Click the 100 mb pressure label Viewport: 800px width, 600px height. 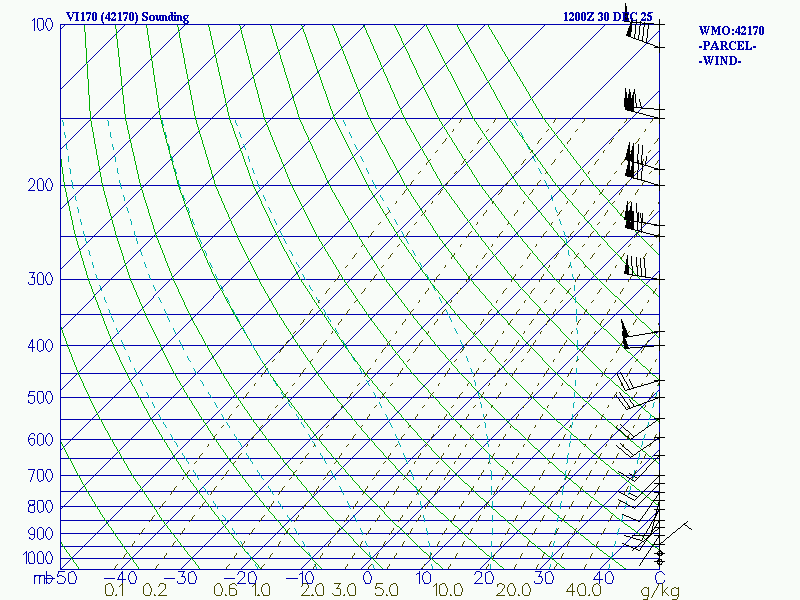click(x=42, y=24)
